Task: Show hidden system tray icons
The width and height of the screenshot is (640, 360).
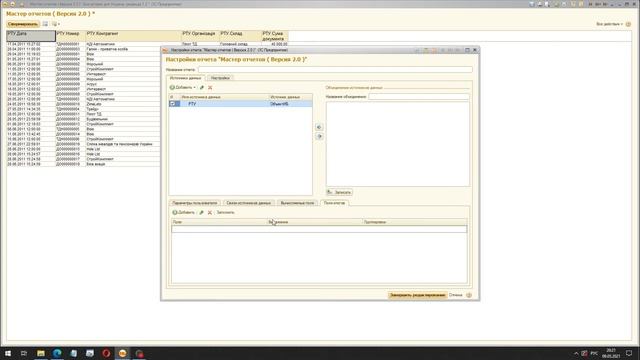Action: (576, 353)
